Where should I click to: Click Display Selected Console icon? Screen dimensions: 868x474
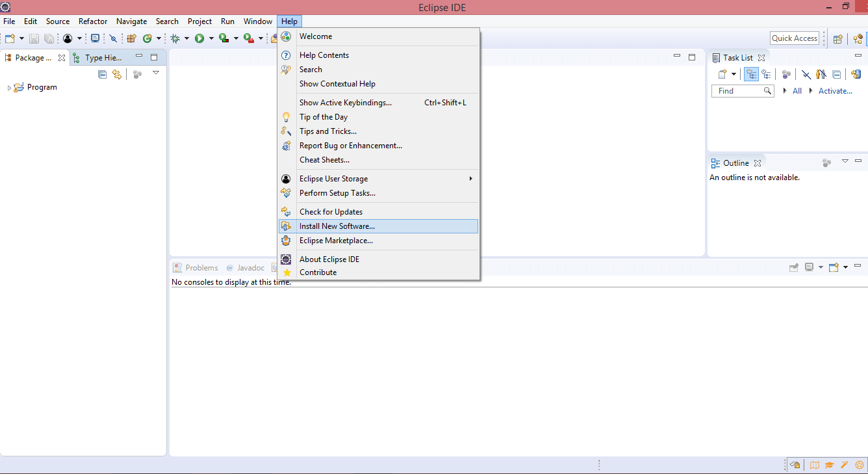(810, 267)
